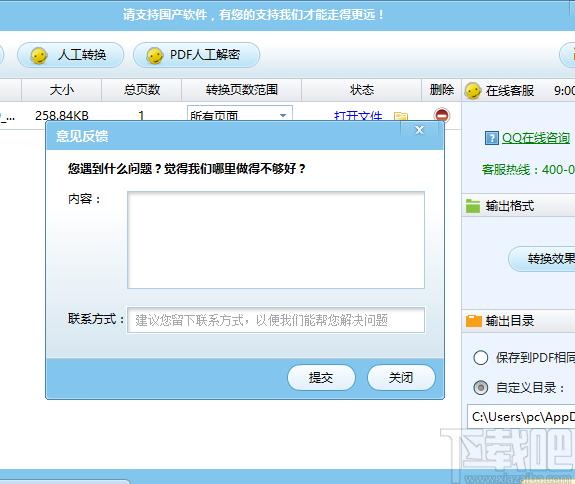
Task: Click the 大小 column header
Action: coord(62,90)
